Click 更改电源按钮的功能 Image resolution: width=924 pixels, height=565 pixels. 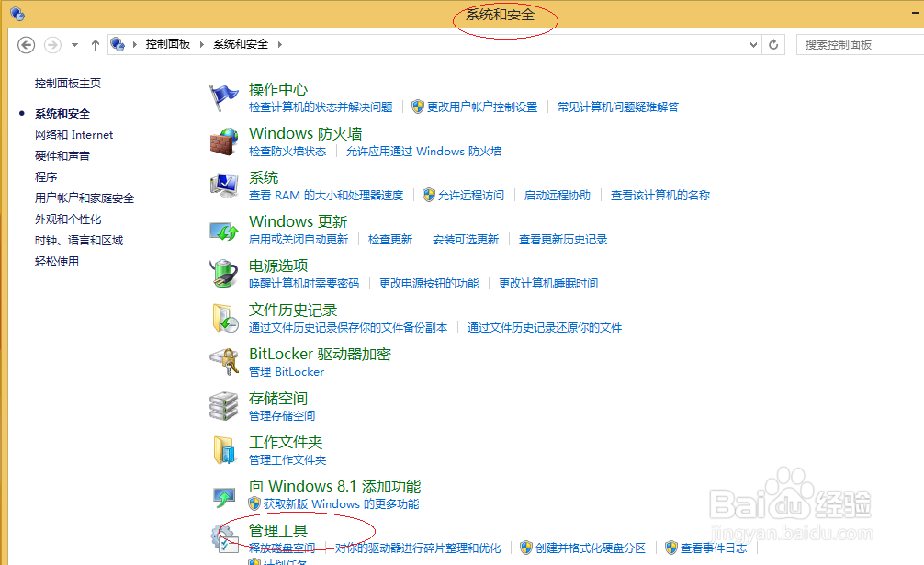point(428,283)
